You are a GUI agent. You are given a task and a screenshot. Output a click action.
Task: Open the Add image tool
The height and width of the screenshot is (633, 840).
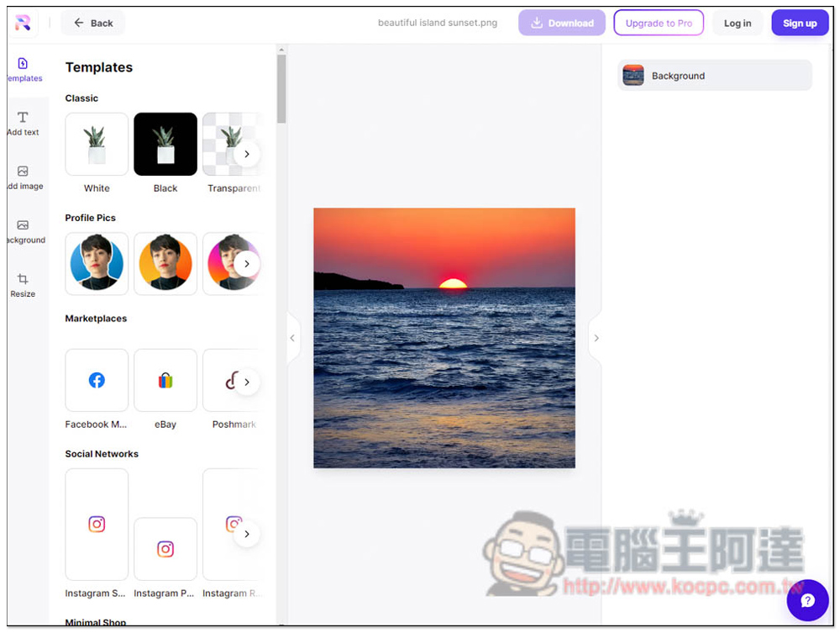(x=24, y=178)
